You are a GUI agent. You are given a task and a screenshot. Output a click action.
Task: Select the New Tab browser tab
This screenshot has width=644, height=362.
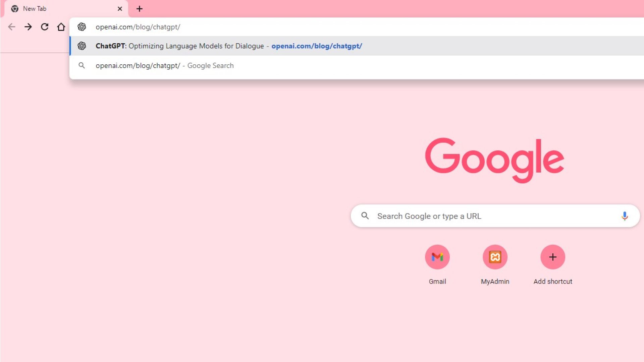(66, 9)
